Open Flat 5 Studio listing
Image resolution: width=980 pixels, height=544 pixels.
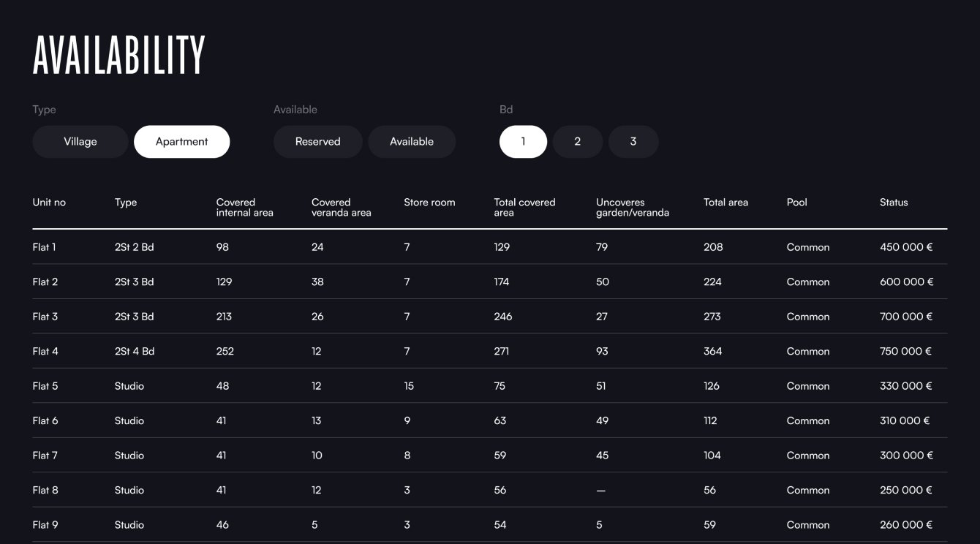click(45, 386)
